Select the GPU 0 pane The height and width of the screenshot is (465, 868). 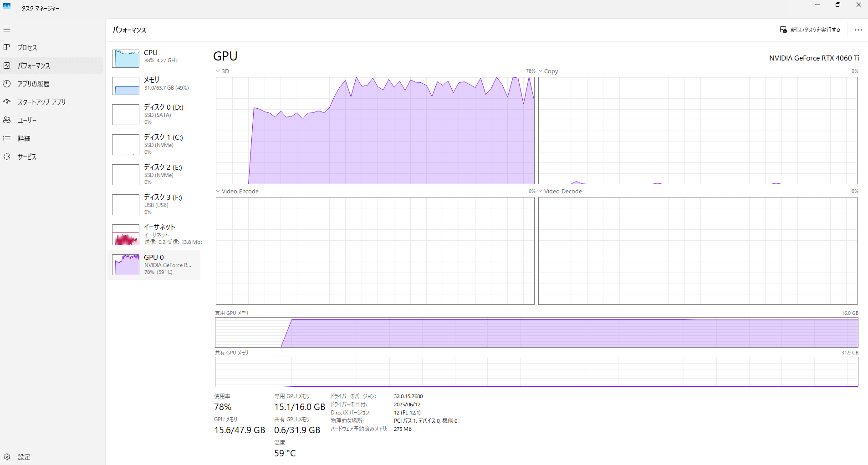155,264
